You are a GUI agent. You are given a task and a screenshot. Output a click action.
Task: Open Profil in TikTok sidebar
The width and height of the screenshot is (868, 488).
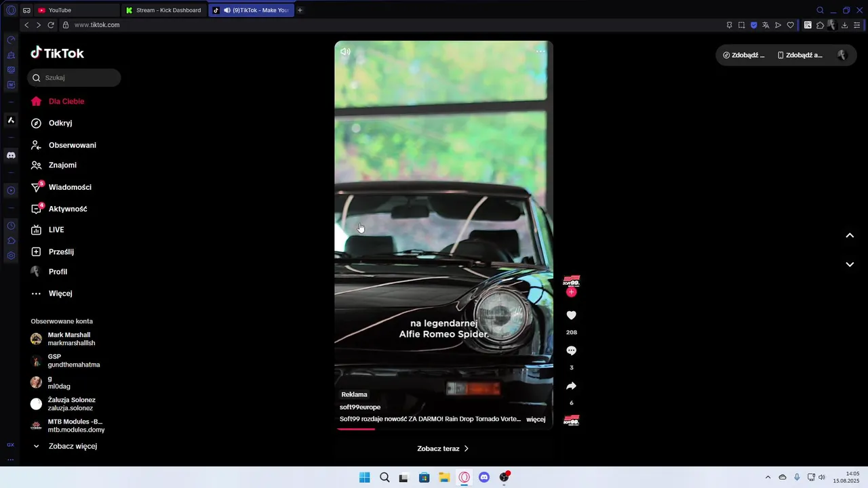click(49, 272)
